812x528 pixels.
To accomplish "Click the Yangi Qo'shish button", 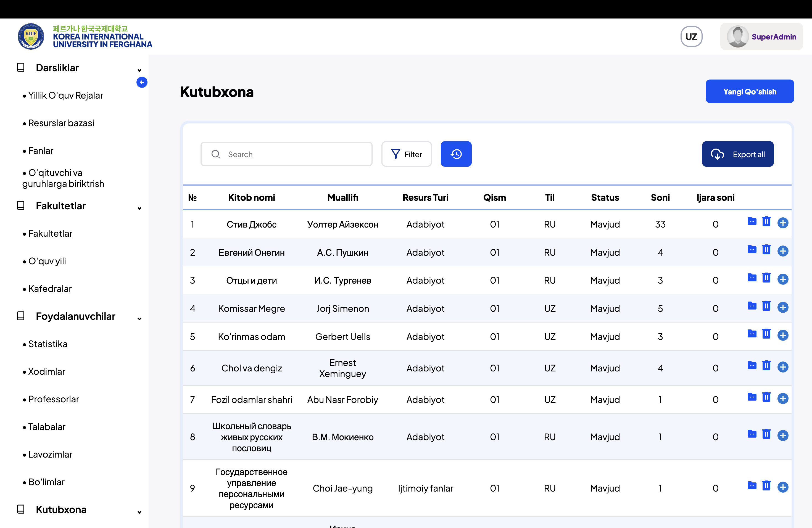I will coord(750,91).
